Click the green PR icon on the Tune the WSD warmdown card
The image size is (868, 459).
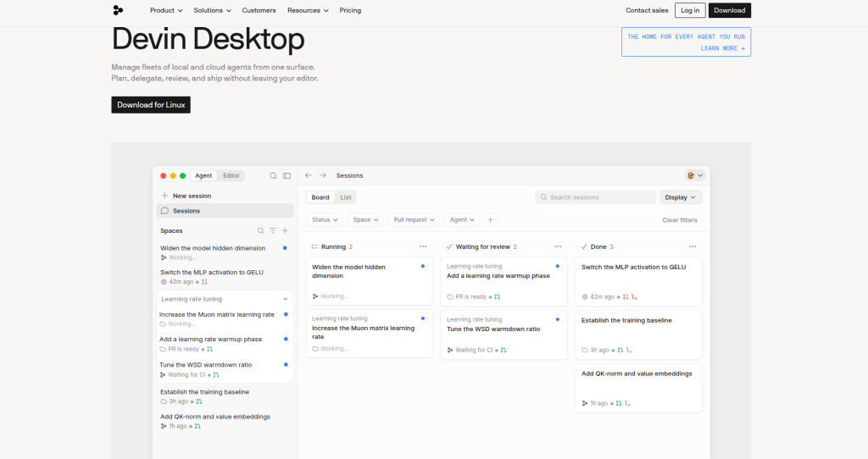[504, 350]
